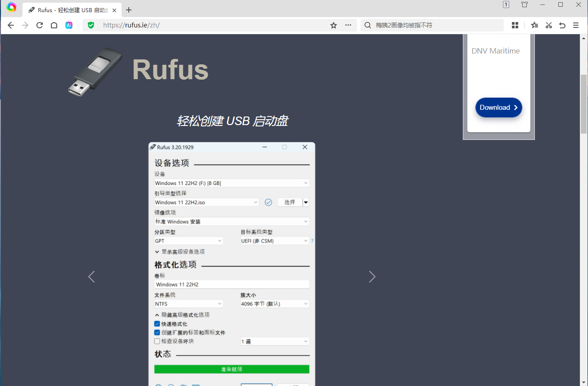
Task: Expand 显示高级设备选项 in Rufus screenshot
Action: [x=180, y=252]
